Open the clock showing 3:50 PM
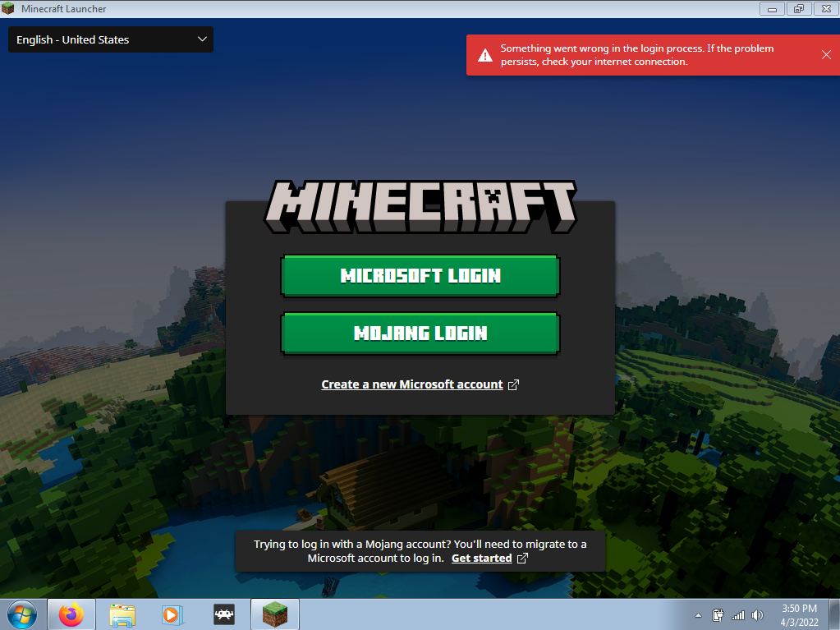 799,615
